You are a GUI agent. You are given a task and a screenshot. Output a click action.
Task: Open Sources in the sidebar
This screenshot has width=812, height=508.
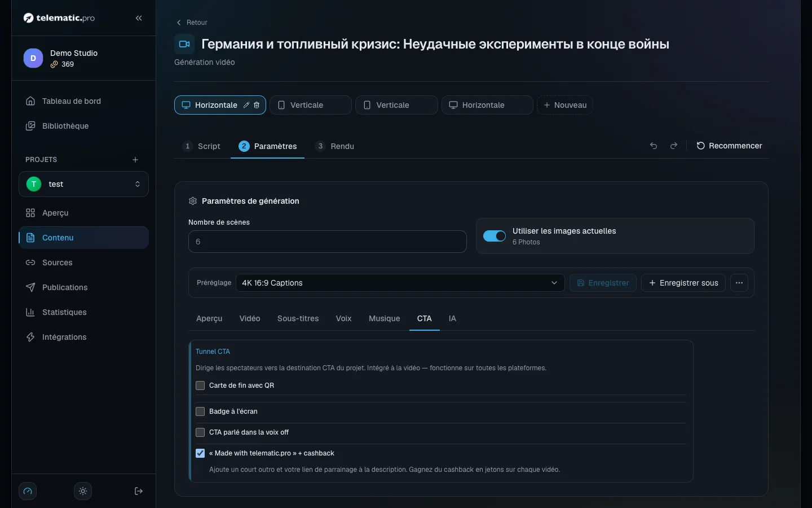coord(83,262)
